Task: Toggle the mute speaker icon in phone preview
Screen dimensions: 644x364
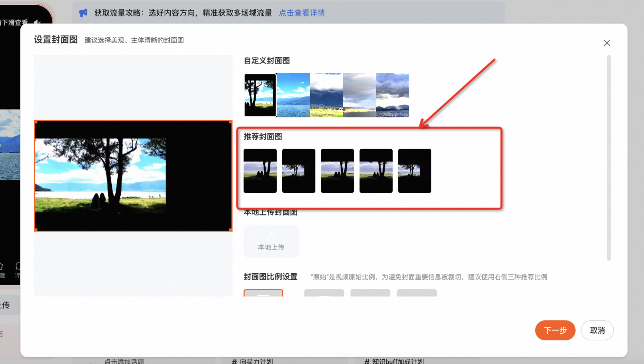Action: click(x=37, y=23)
